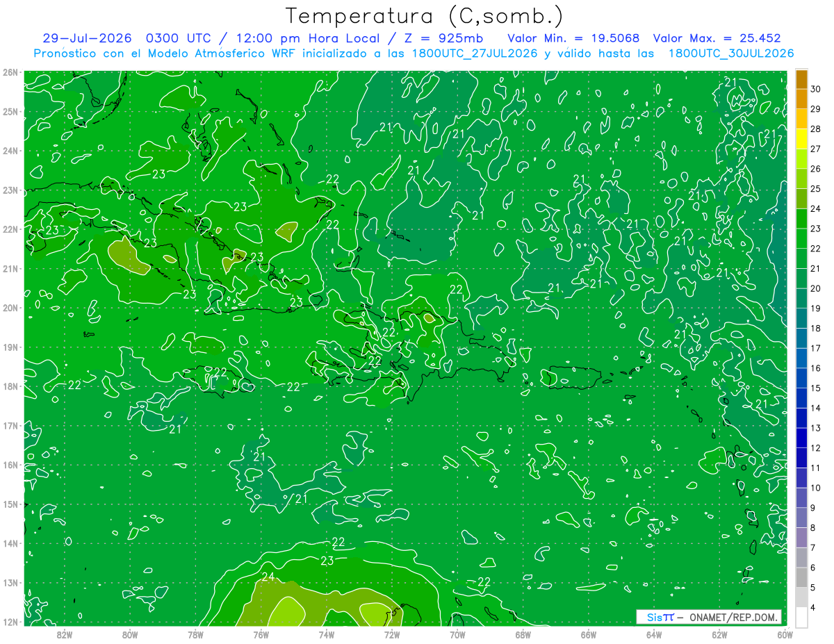Click the 64W longitude axis label
The width and height of the screenshot is (834, 644).
(654, 634)
